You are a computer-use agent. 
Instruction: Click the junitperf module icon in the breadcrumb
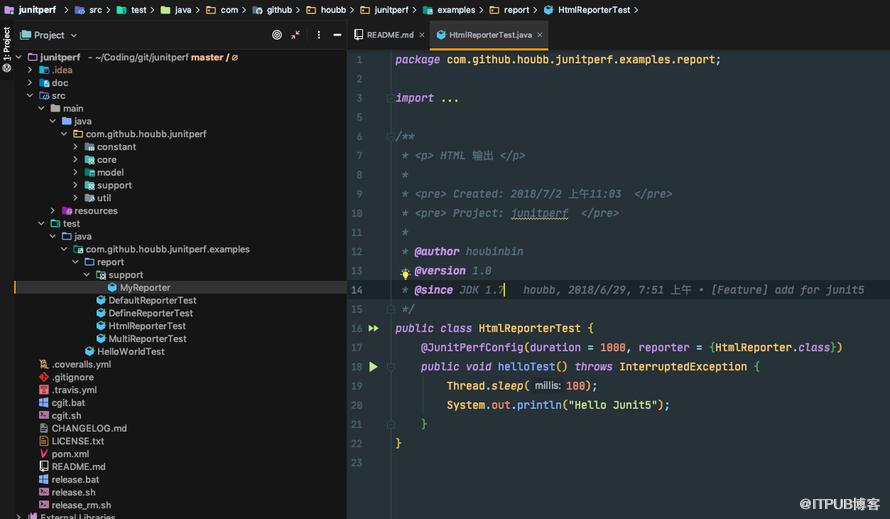coord(9,10)
